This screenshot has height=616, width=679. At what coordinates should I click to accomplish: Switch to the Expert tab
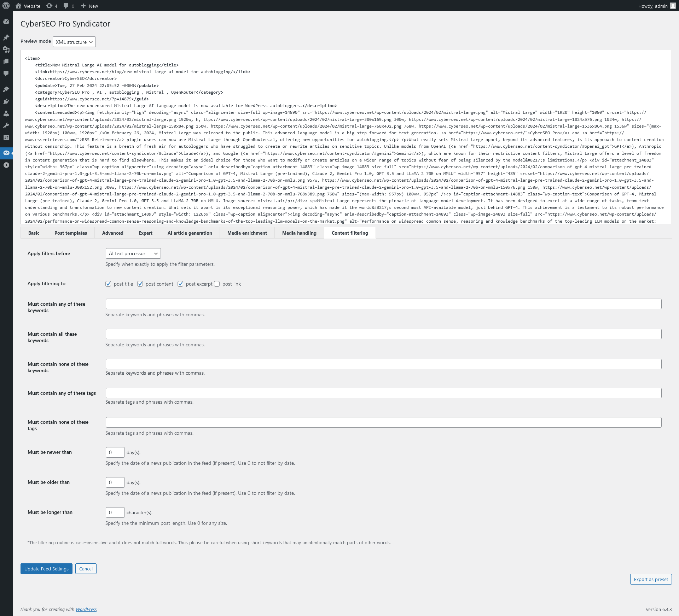pos(146,233)
